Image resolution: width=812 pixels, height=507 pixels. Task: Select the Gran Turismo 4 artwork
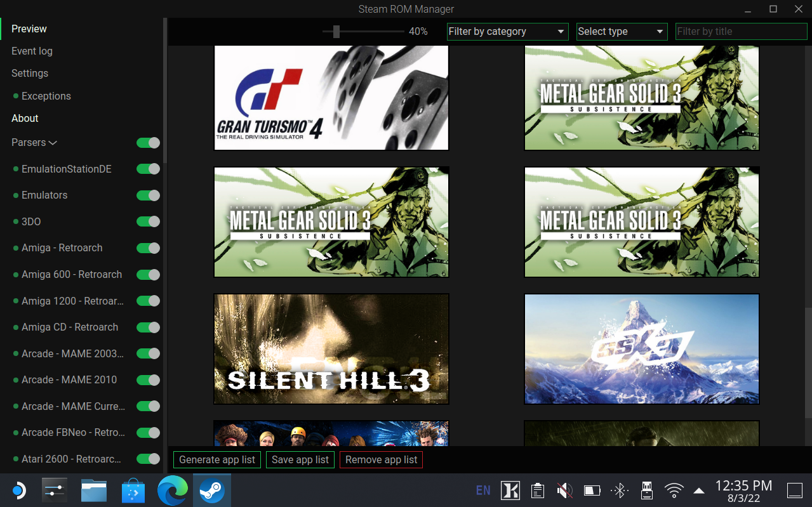tap(331, 98)
